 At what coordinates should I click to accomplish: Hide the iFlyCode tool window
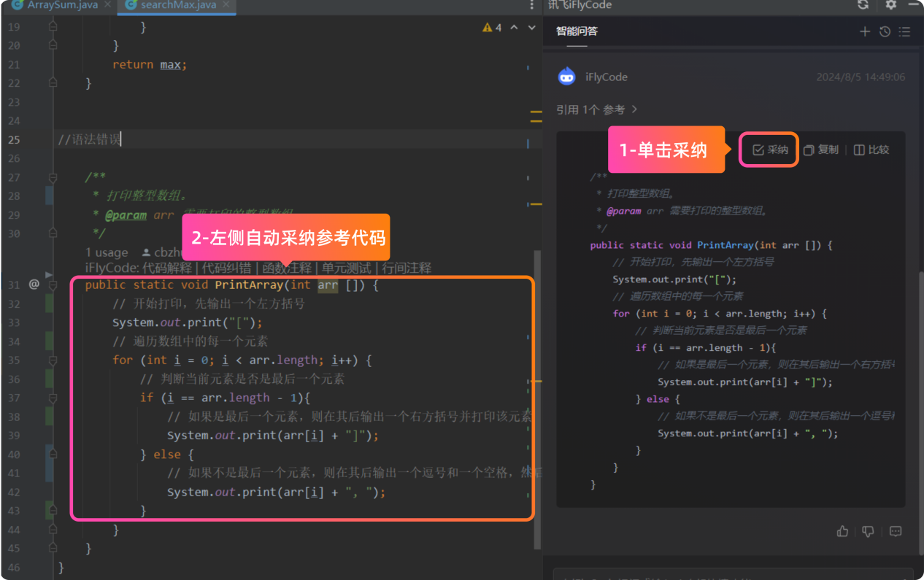(915, 5)
